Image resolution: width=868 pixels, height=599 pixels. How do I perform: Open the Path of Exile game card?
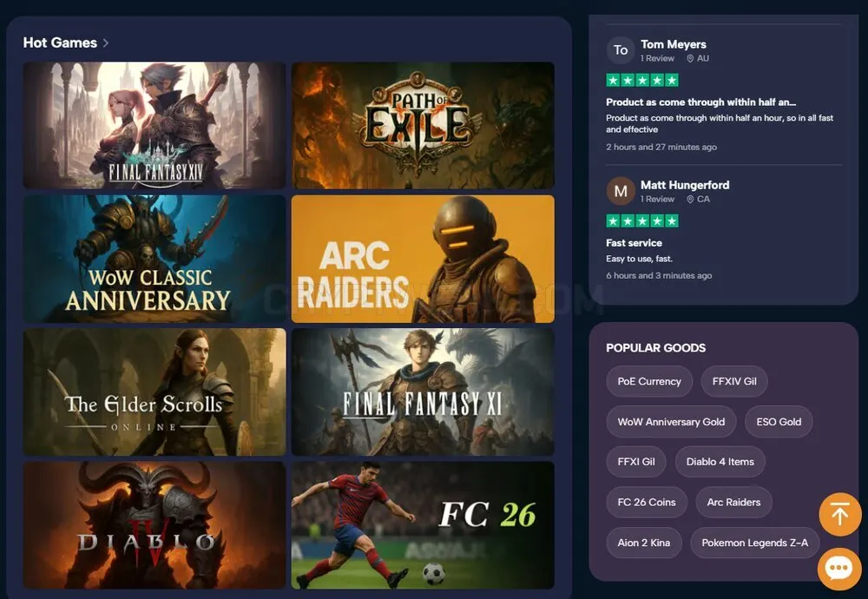tap(423, 125)
